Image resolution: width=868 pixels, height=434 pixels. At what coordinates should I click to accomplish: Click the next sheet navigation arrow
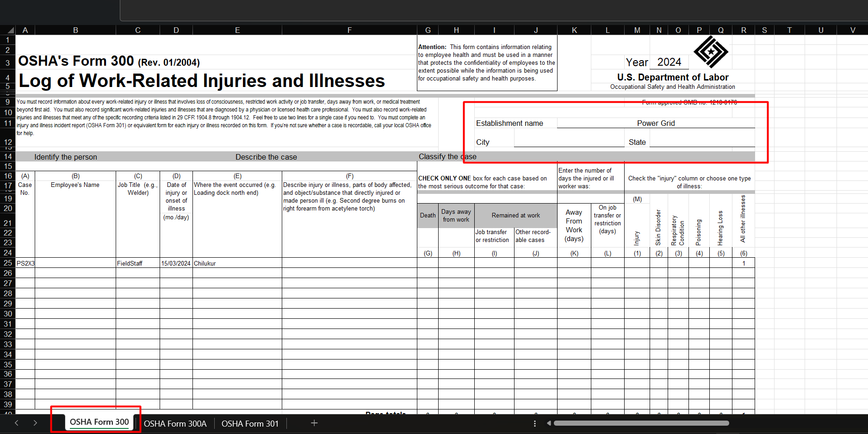[x=35, y=423]
